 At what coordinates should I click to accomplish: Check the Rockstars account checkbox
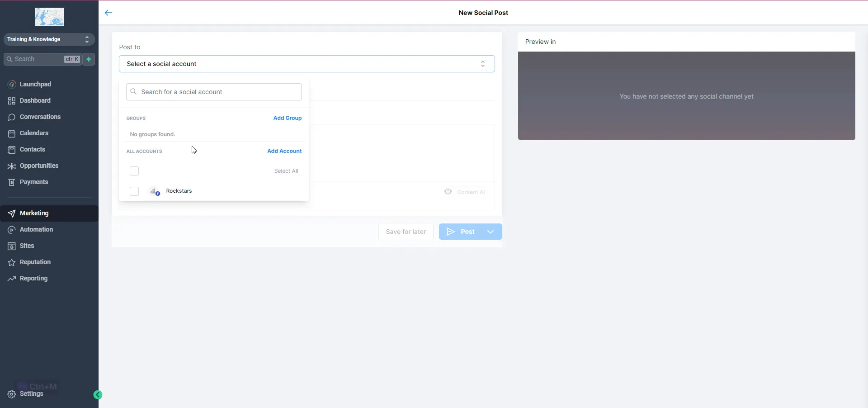point(134,191)
